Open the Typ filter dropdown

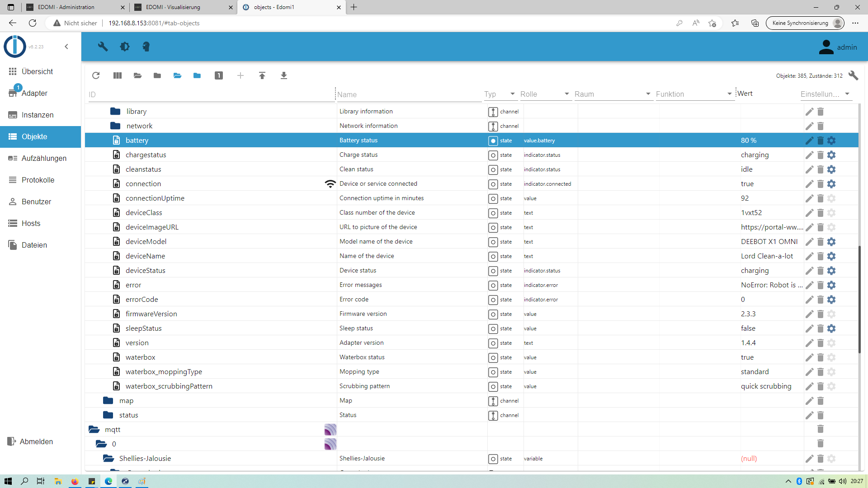[500, 94]
